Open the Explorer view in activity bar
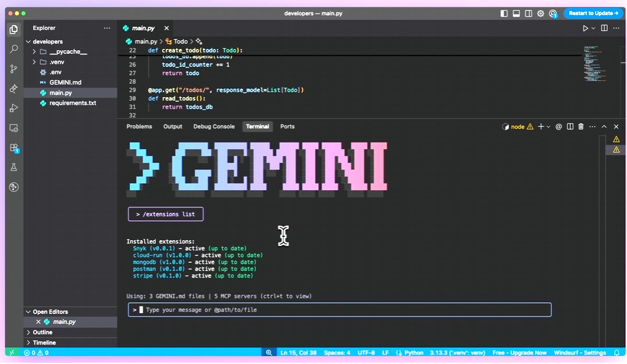 pos(13,29)
